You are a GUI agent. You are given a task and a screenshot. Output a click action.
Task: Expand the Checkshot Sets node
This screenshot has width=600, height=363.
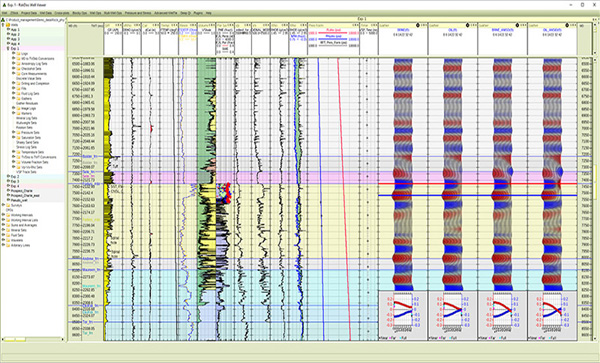click(14, 69)
